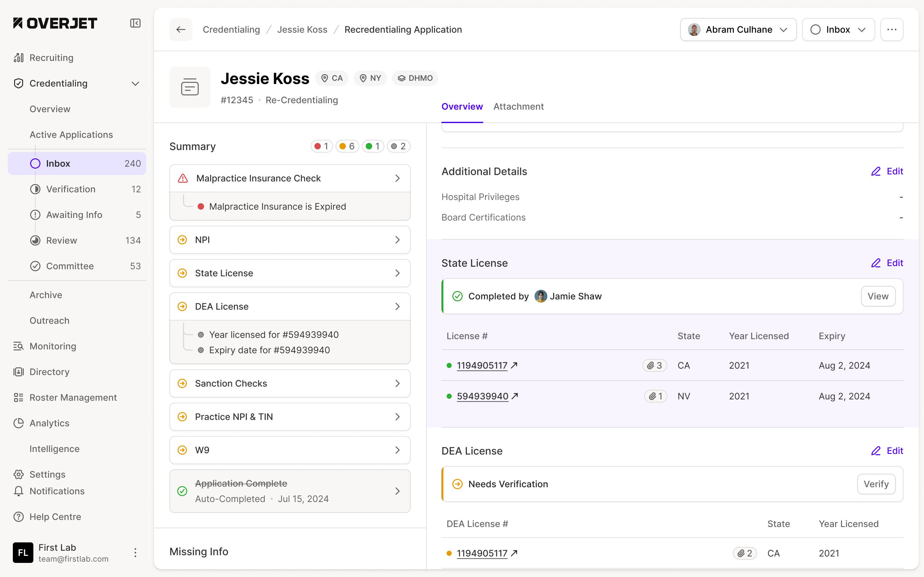Select Verification in the sidebar
Viewport: 924px width, 577px height.
tap(71, 189)
